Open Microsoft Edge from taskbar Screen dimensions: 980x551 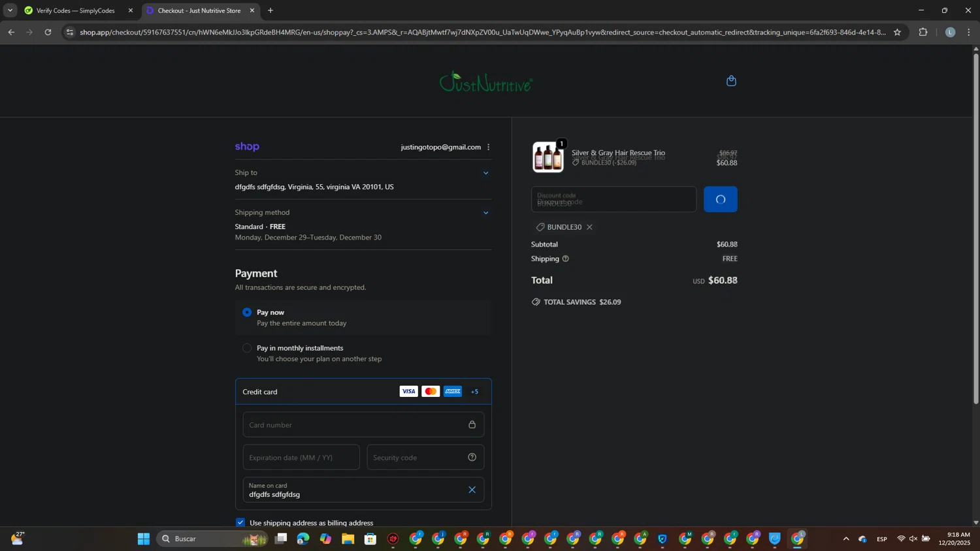tap(302, 539)
